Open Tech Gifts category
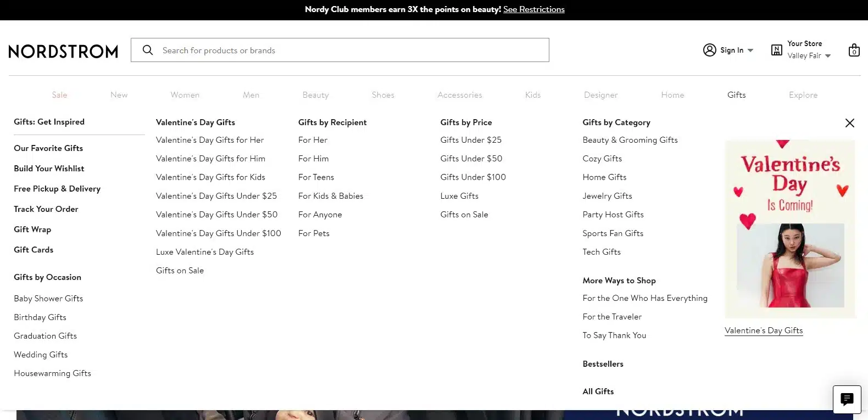 (x=602, y=252)
